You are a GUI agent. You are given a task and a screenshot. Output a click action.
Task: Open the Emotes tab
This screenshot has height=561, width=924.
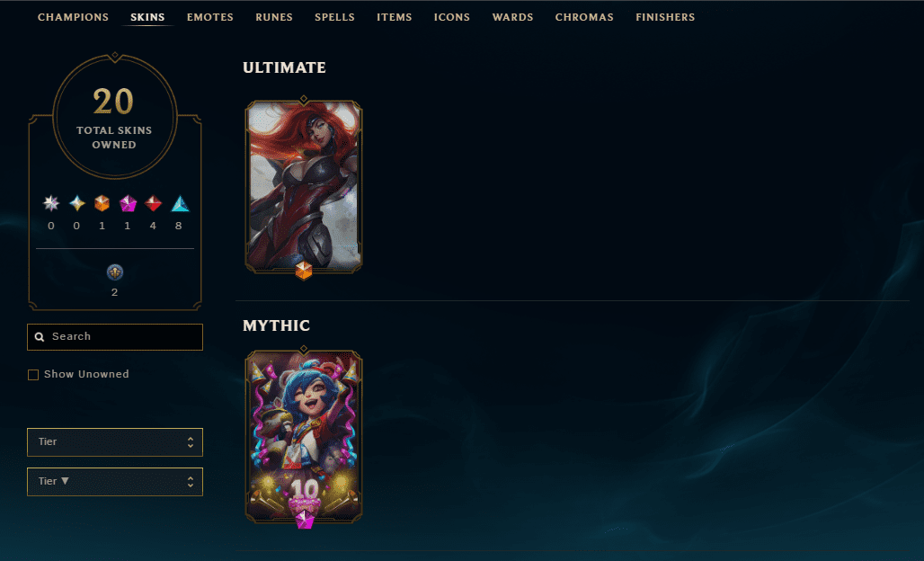[209, 17]
